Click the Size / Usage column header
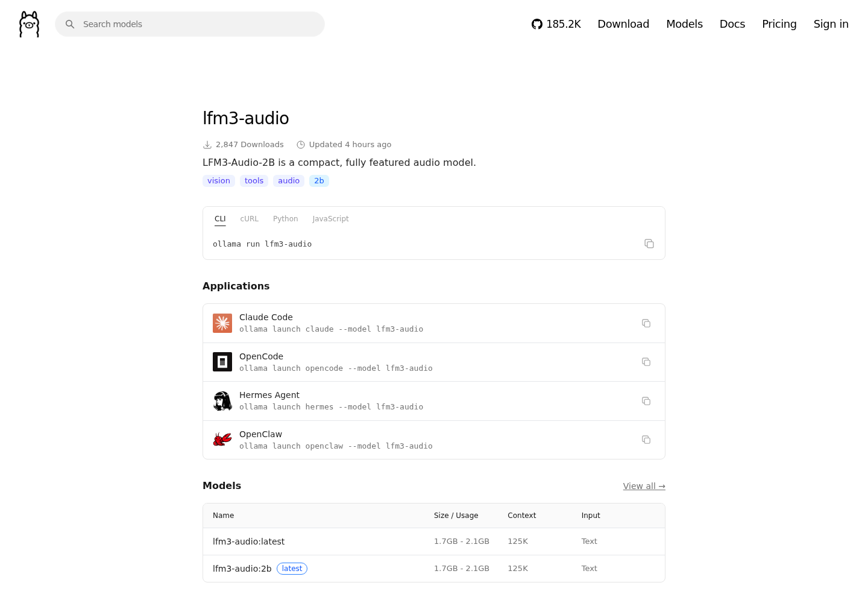Screen dimensions: 868x603 click(456, 516)
